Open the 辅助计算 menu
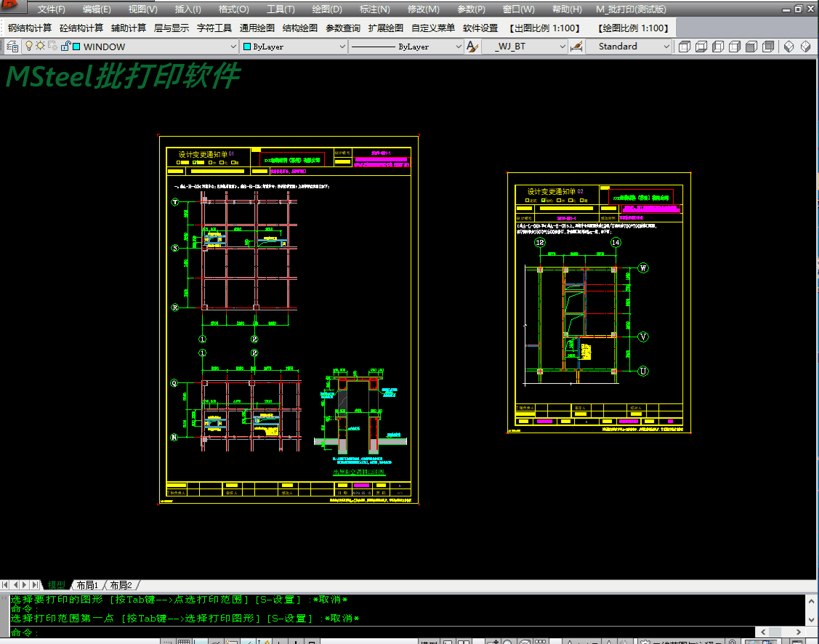This screenshot has width=819, height=644. (x=129, y=28)
